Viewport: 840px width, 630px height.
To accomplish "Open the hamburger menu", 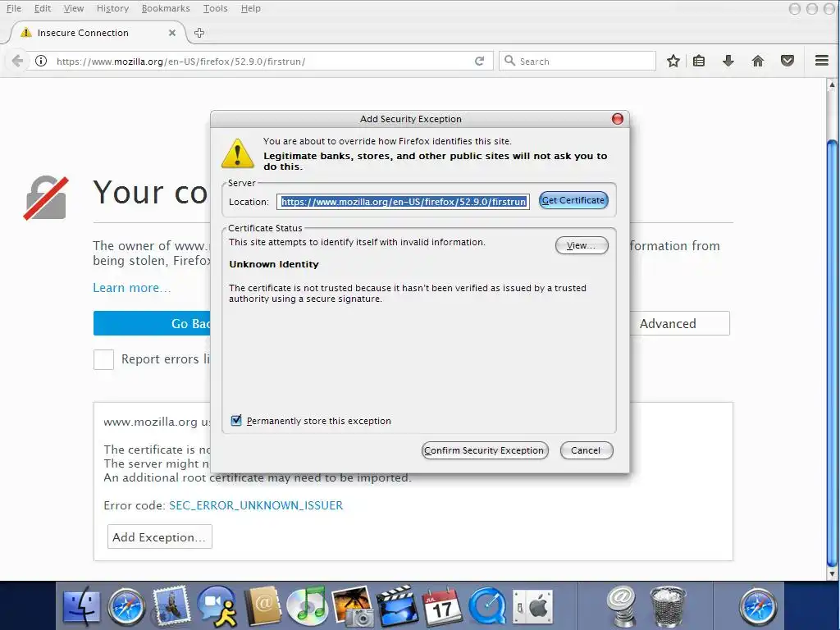I will pyautogui.click(x=822, y=61).
